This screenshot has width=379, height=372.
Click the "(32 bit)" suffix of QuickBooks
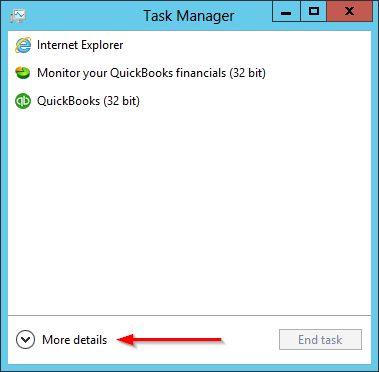point(121,101)
